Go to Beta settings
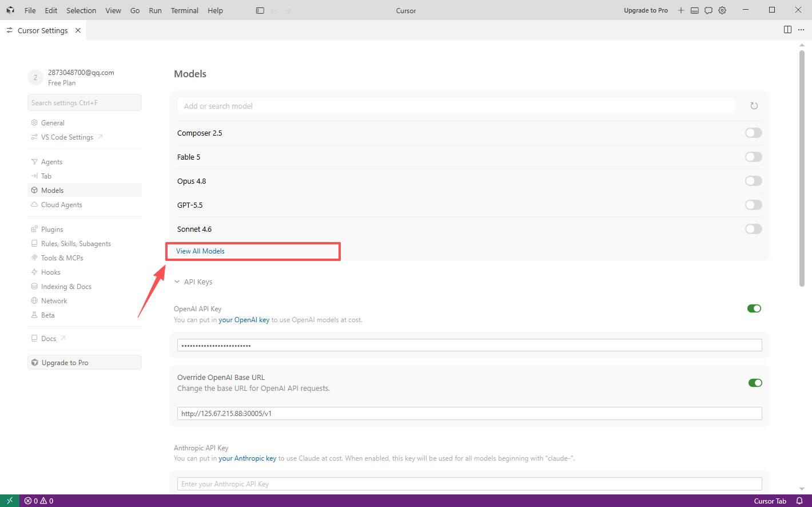Image resolution: width=812 pixels, height=507 pixels. click(85, 315)
